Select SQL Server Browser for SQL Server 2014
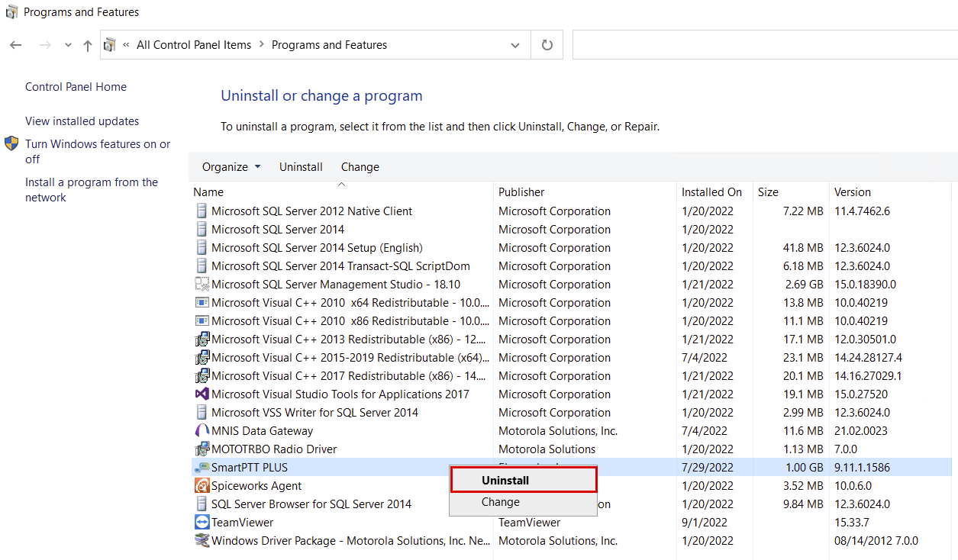The width and height of the screenshot is (958, 560). 311,504
